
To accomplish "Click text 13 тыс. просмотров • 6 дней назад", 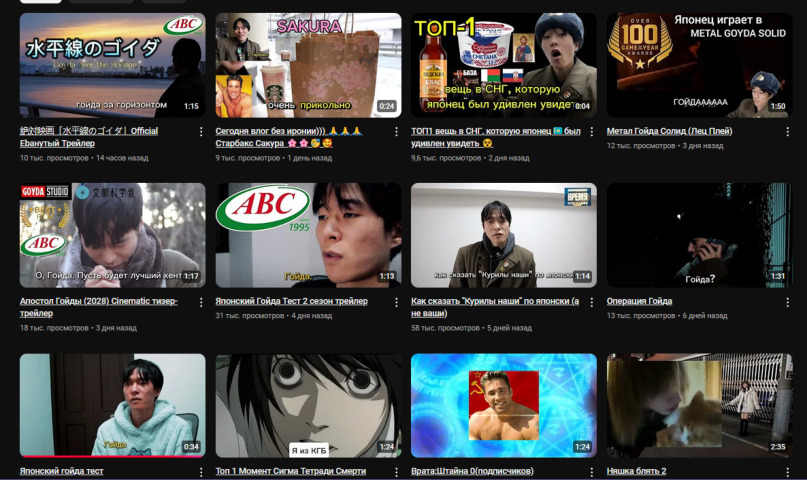I will [667, 315].
